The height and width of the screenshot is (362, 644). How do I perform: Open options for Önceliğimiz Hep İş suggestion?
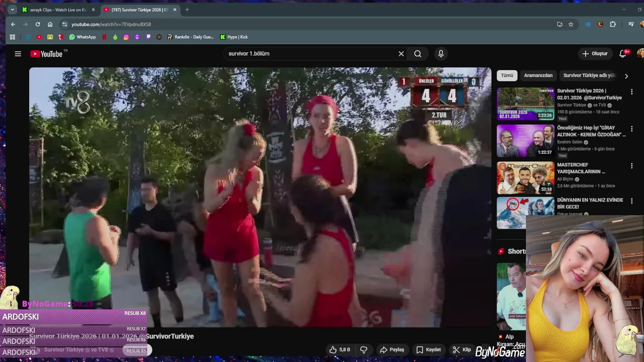632,129
